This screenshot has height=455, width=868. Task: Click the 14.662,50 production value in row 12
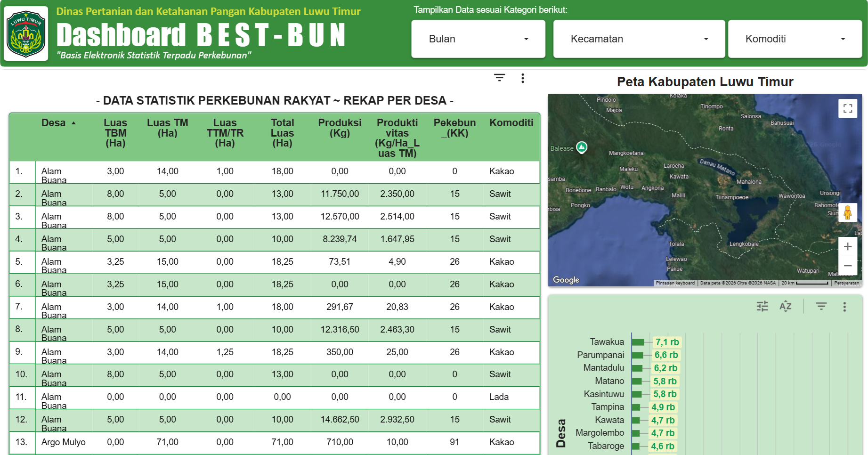[x=340, y=420]
